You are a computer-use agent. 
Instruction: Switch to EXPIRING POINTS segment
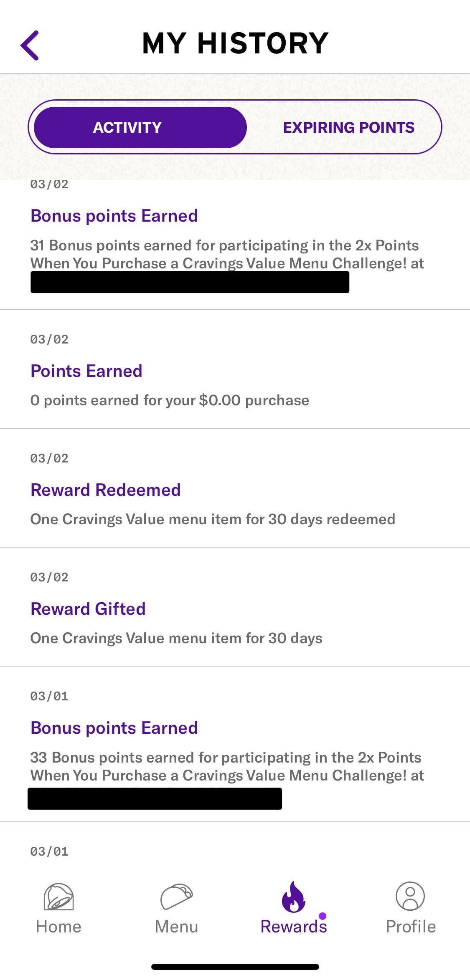click(x=348, y=127)
